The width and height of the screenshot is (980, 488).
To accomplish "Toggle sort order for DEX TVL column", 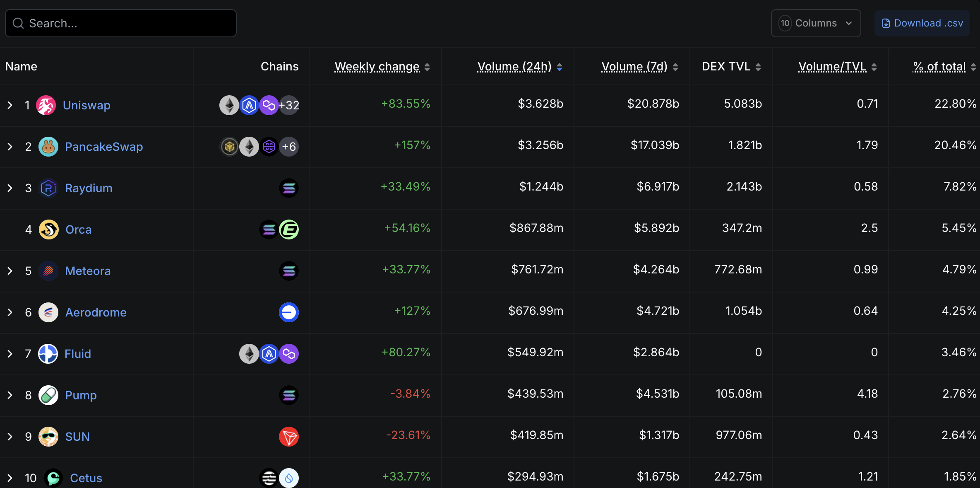I will 758,67.
